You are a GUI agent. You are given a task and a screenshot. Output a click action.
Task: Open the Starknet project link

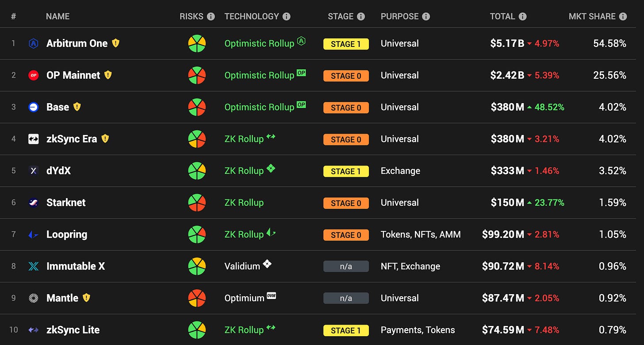tap(66, 203)
